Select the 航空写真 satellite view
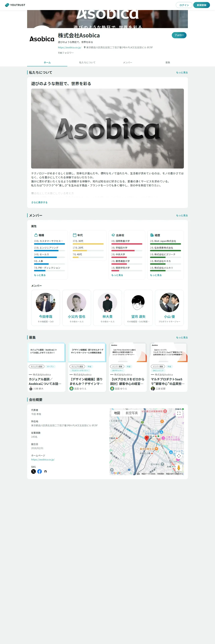Screen dimensions: 215x644 132,413
